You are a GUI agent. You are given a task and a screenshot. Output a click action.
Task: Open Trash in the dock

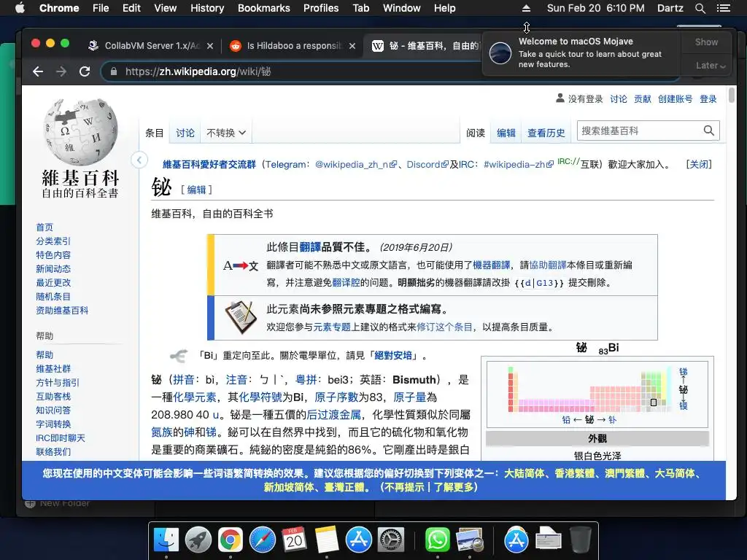pyautogui.click(x=580, y=540)
